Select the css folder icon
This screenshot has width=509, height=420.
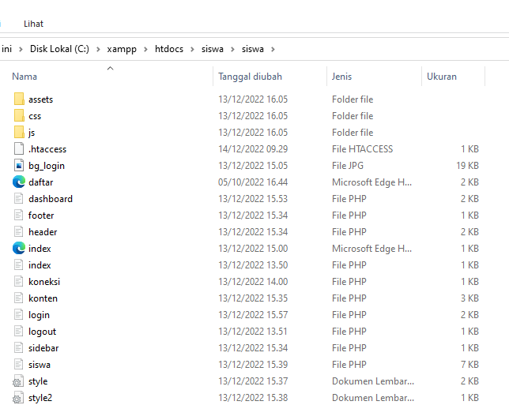pyautogui.click(x=19, y=115)
